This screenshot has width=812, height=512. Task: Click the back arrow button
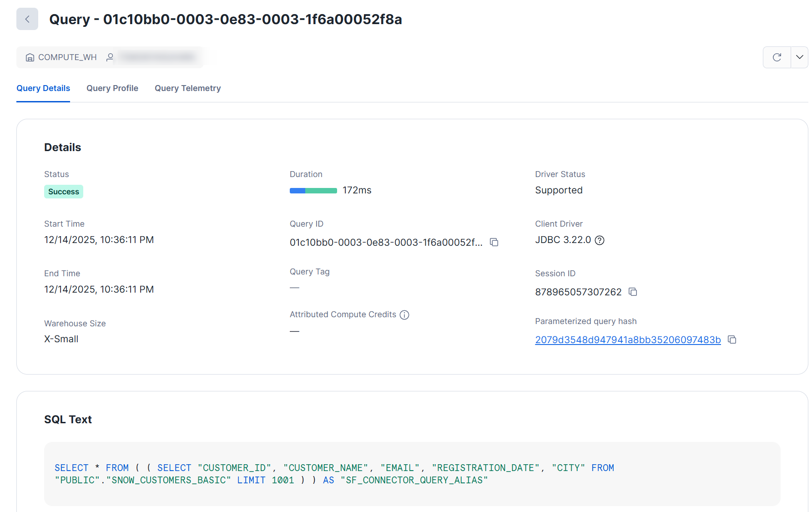pyautogui.click(x=27, y=19)
